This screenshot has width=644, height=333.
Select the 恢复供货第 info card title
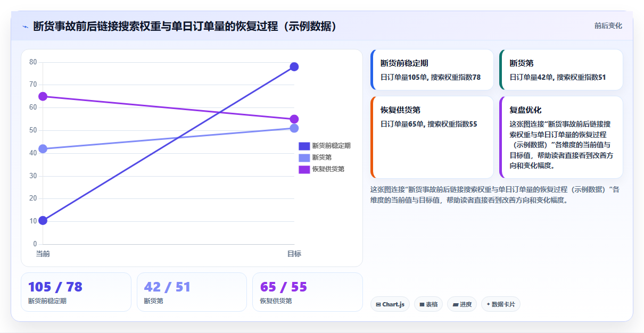(x=400, y=110)
